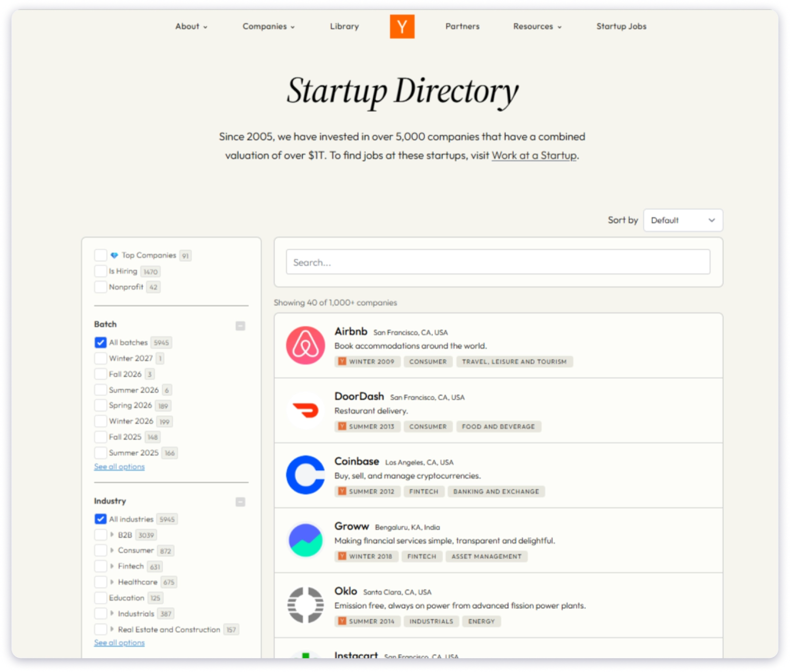Select the Fall 2025 batch checkbox
This screenshot has width=790, height=672.
coord(101,437)
